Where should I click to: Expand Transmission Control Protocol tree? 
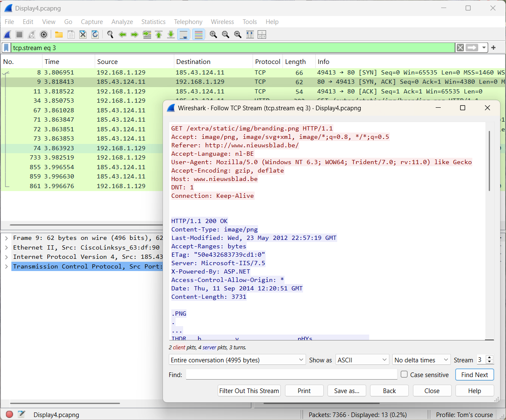pyautogui.click(x=7, y=266)
